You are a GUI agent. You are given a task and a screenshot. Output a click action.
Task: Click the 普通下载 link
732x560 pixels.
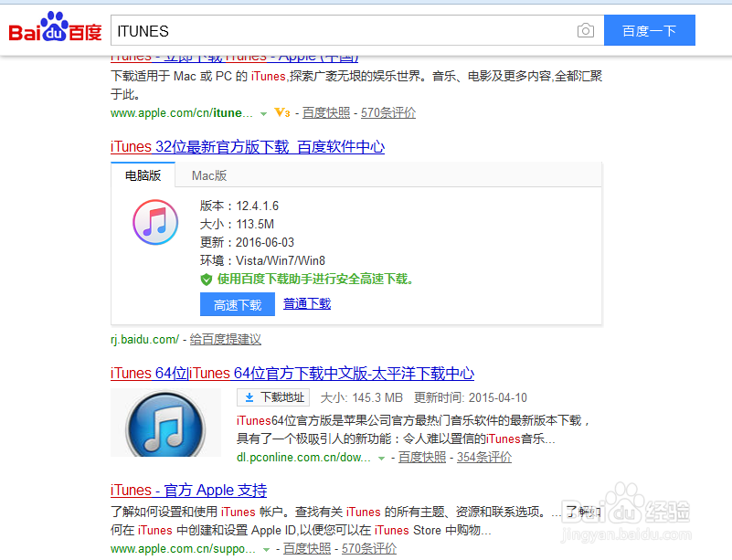click(x=307, y=304)
